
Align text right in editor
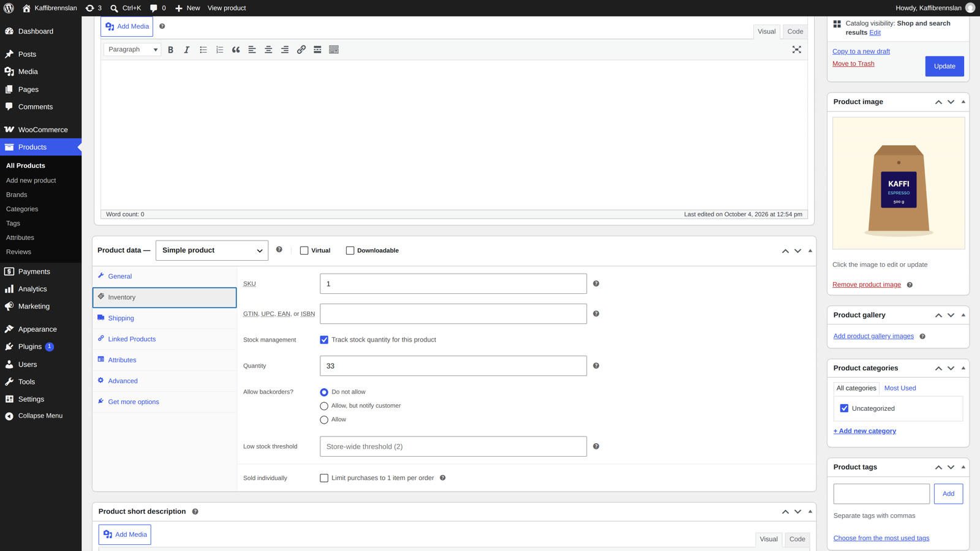(285, 50)
